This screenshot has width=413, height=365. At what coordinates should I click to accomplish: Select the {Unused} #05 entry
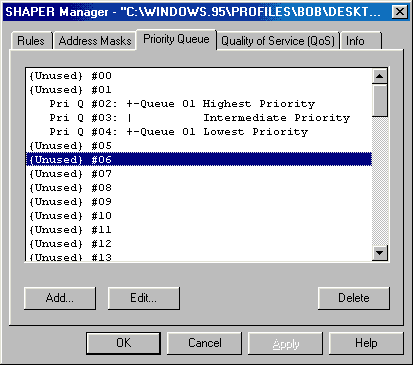coord(199,146)
